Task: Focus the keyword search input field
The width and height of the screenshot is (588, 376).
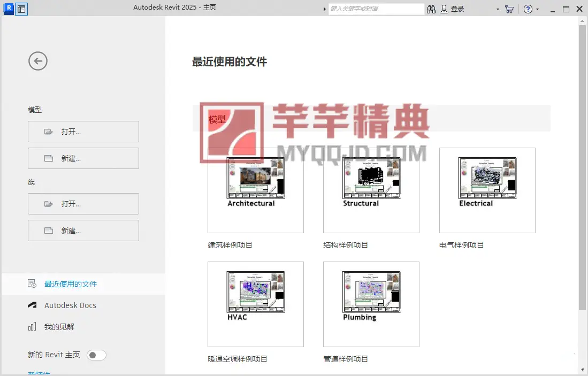Action: [376, 9]
